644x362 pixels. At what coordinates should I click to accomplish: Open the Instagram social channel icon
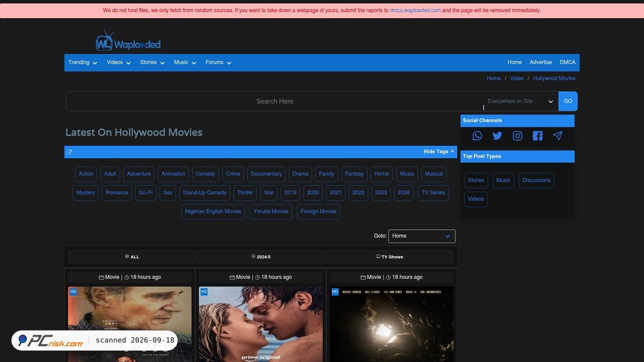518,136
